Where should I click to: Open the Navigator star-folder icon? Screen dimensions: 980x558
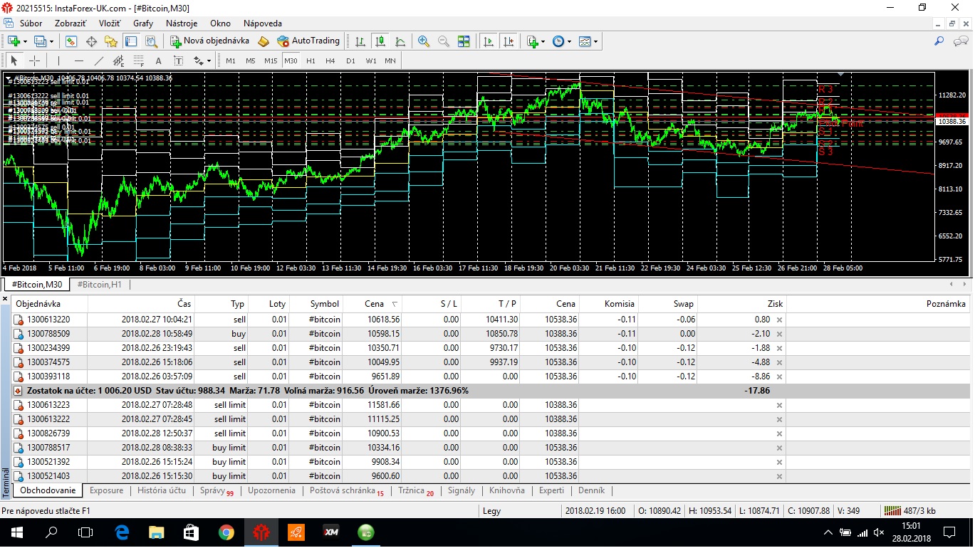[110, 41]
